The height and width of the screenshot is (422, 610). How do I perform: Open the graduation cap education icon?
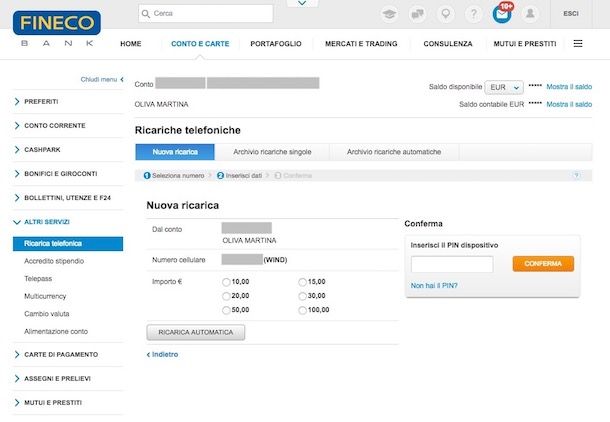pyautogui.click(x=388, y=14)
